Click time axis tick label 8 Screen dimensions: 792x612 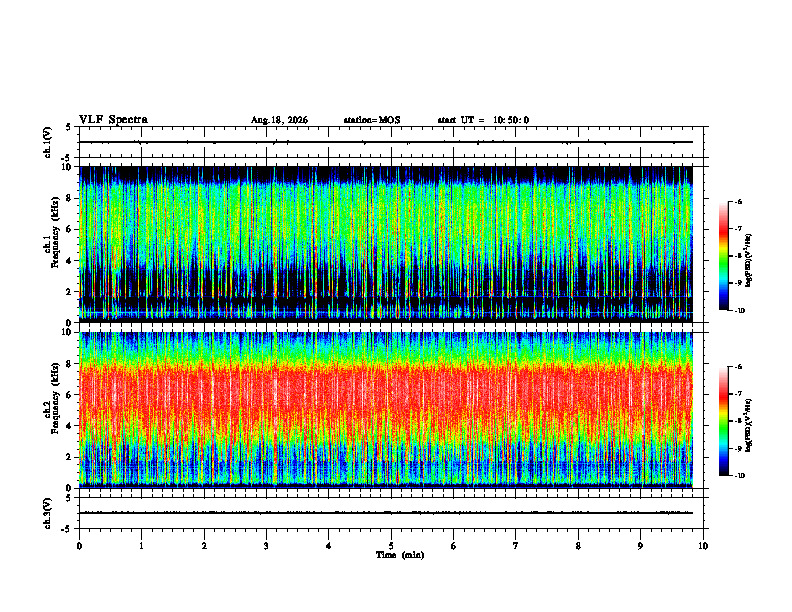click(578, 546)
